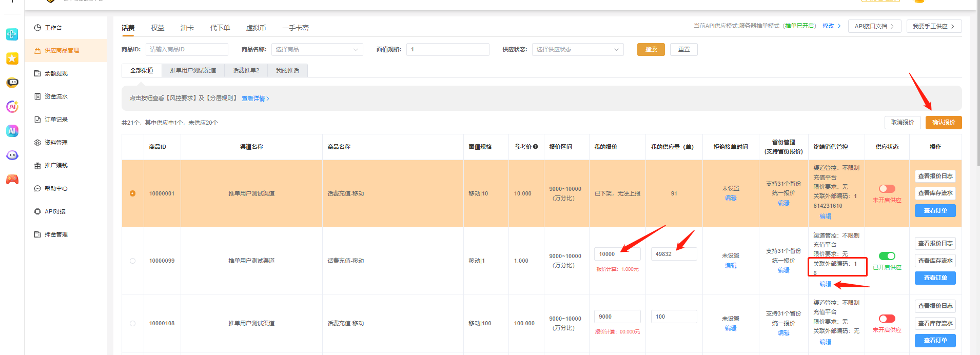Viewport: 980px width, 355px height.
Task: Click the 帮助中心 chat bubble icon
Action: point(37,188)
